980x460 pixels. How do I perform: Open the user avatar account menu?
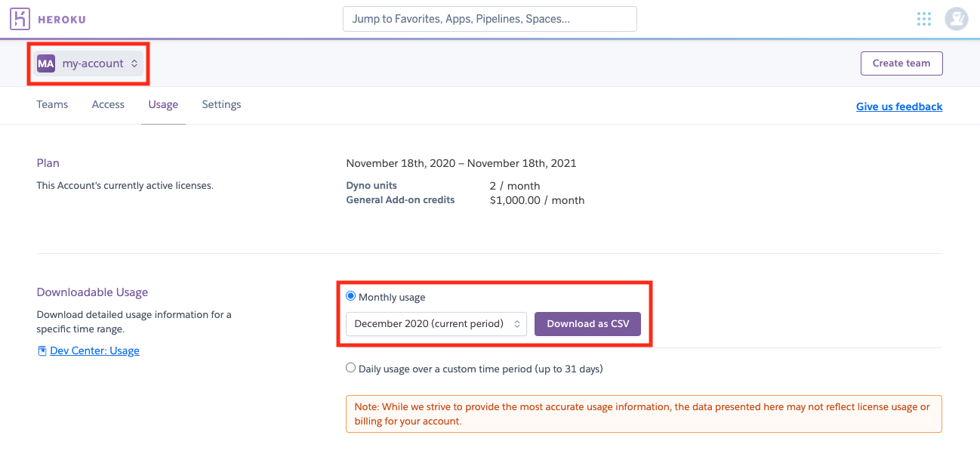[956, 19]
